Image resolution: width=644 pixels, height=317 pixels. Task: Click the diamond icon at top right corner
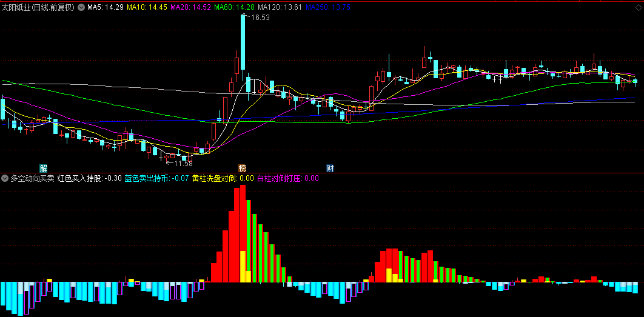click(640, 7)
